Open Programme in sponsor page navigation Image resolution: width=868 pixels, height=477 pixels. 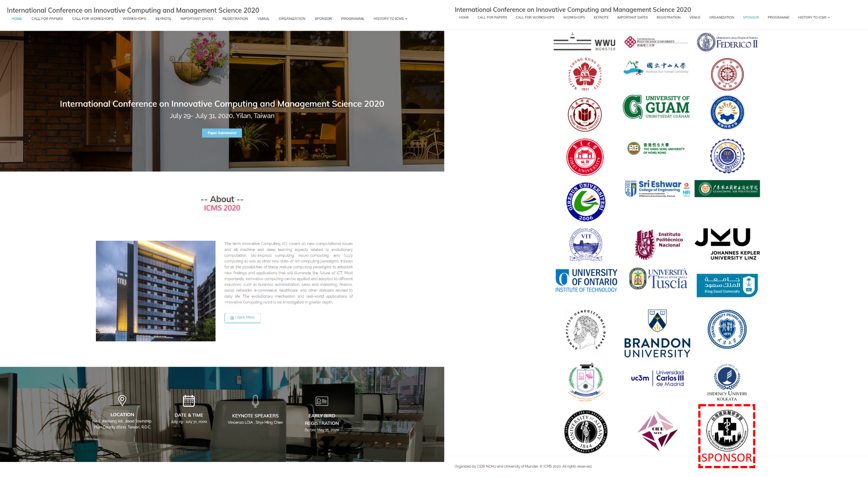pyautogui.click(x=778, y=17)
